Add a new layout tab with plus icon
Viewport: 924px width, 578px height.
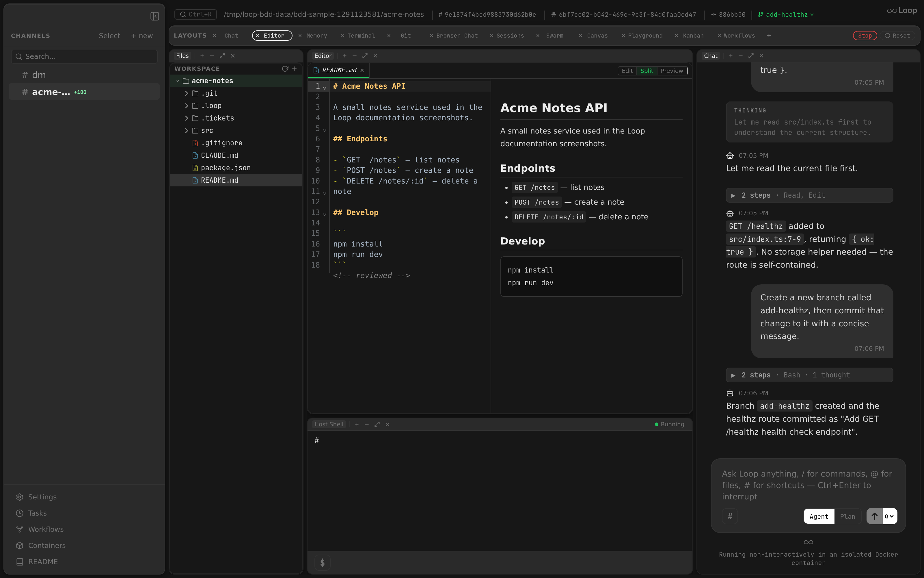click(769, 36)
